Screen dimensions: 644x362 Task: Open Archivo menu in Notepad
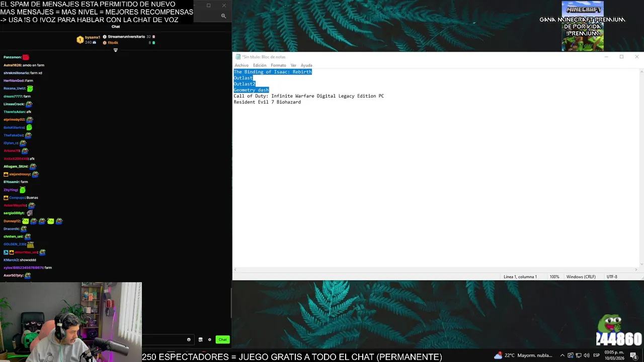pyautogui.click(x=242, y=65)
